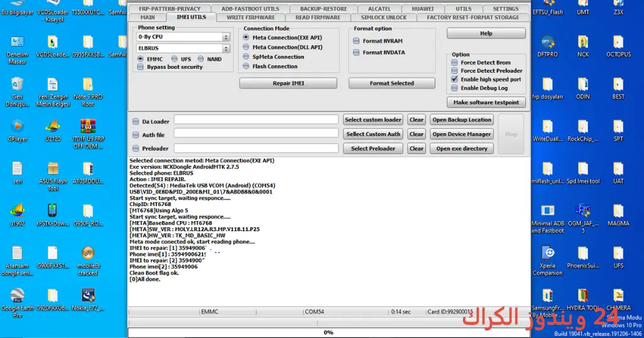This screenshot has width=644, height=338.
Task: Click Select custom loader button
Action: pyautogui.click(x=373, y=120)
